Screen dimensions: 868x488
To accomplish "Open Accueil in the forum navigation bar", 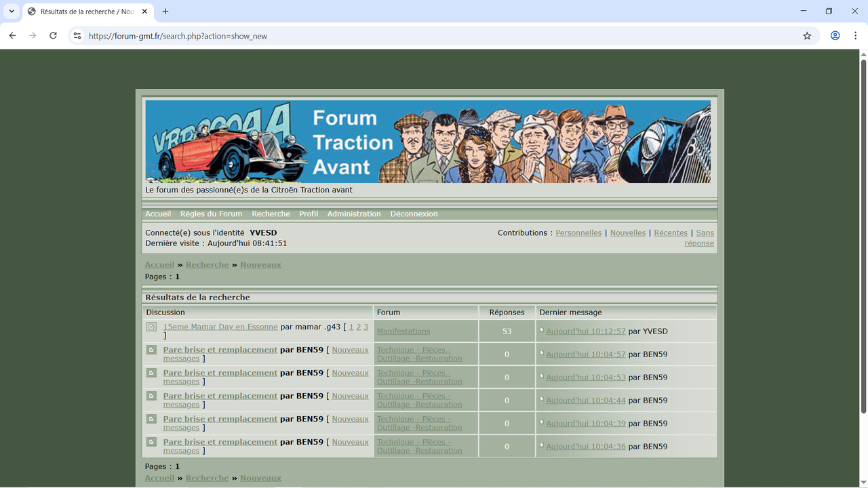I will pos(158,214).
